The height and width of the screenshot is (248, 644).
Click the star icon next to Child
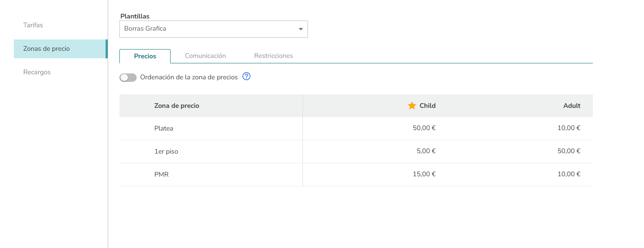click(x=412, y=106)
